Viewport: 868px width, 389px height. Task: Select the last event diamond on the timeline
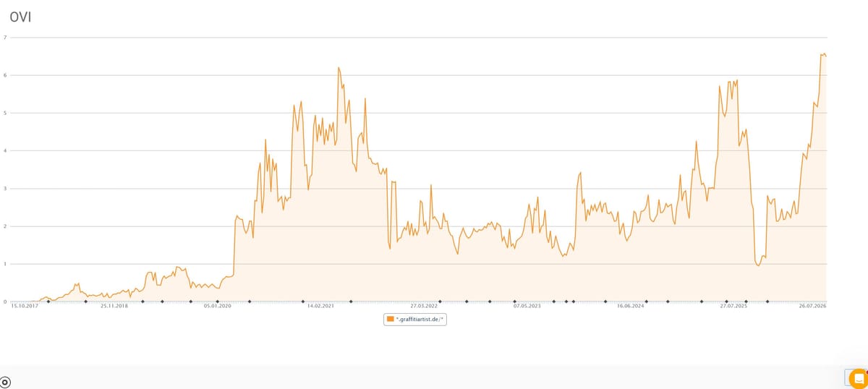point(767,302)
